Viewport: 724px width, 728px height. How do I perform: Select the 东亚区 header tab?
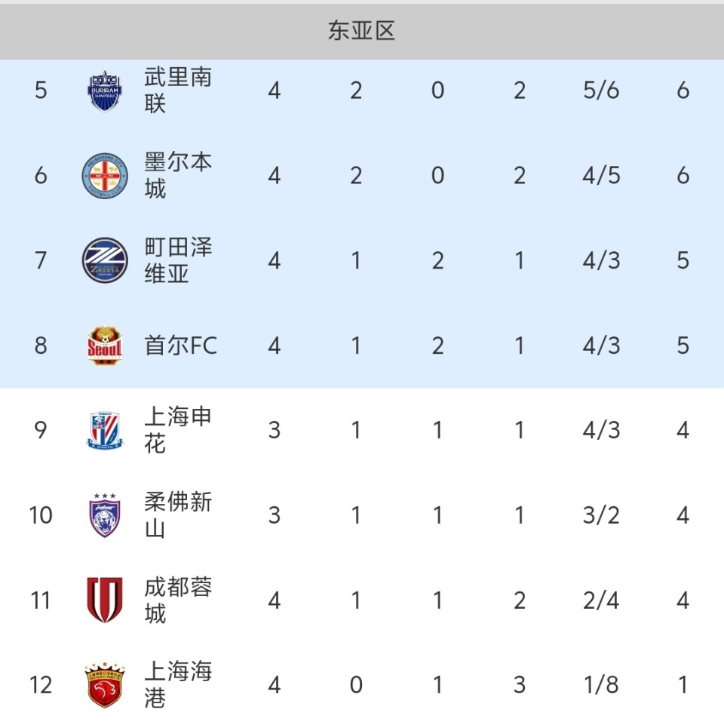(x=362, y=31)
